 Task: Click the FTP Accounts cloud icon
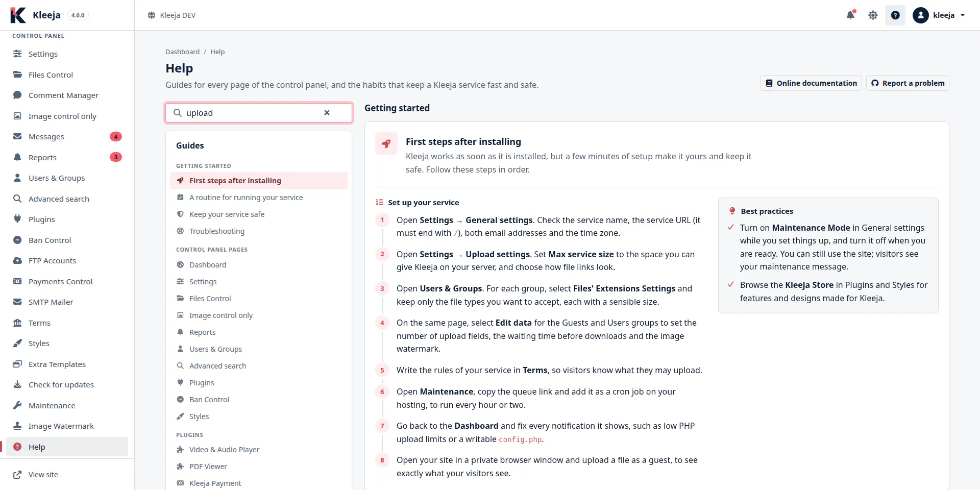click(17, 260)
